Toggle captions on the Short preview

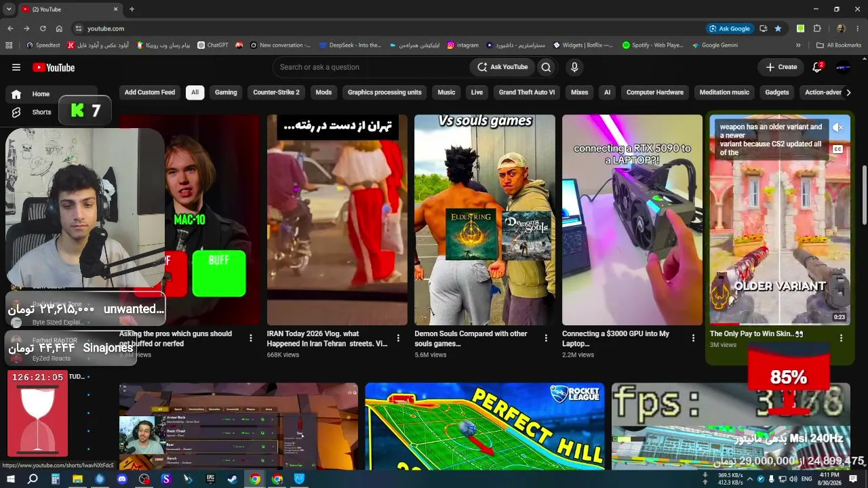(838, 149)
